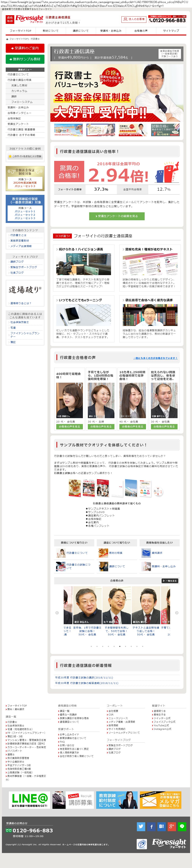Viewport: 192px width, 868px height.
Task: Click 教育訓練給付制度 blue sidebar banner
Action: click(25, 209)
